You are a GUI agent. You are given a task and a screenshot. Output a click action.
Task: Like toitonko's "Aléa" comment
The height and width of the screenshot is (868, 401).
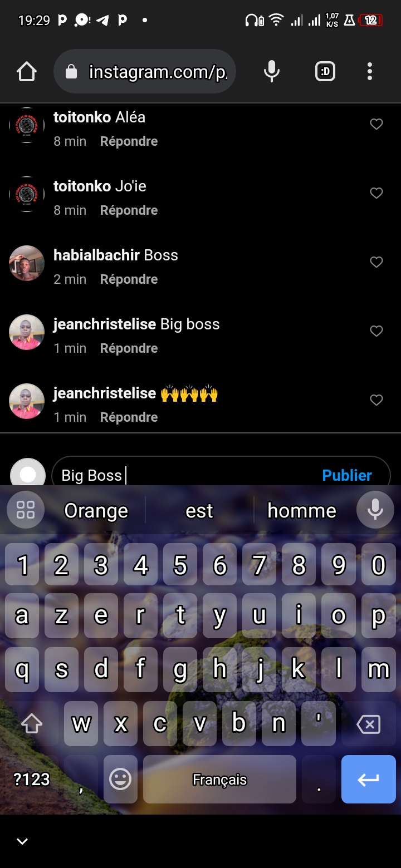click(376, 124)
